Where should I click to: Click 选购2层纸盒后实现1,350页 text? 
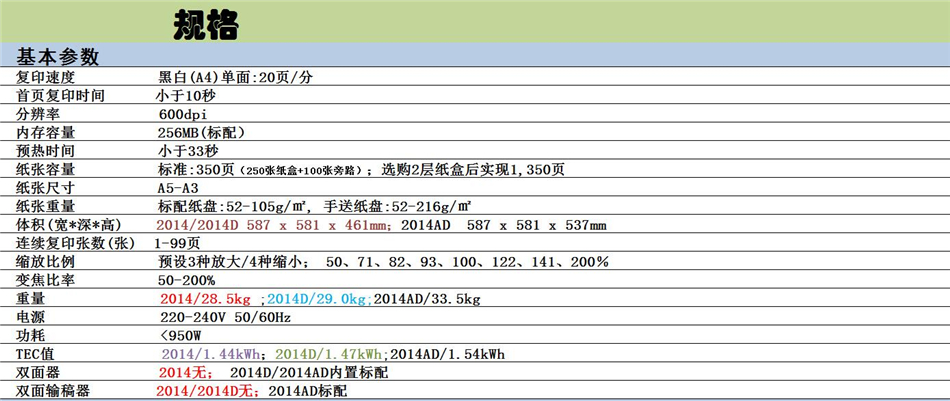pyautogui.click(x=473, y=170)
